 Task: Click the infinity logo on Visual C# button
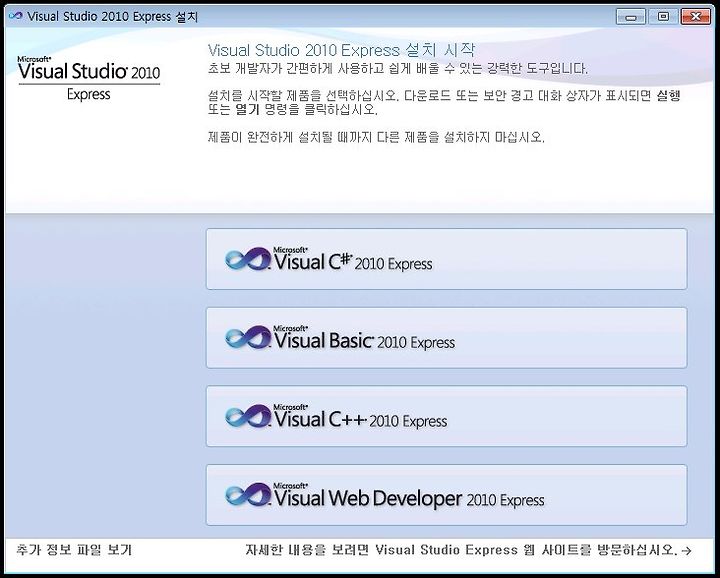[x=248, y=259]
